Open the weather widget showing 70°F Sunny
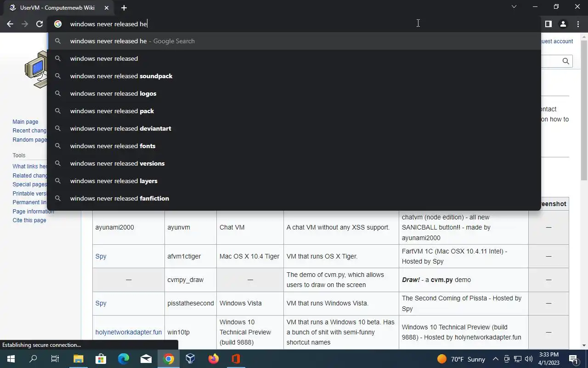 [461, 359]
